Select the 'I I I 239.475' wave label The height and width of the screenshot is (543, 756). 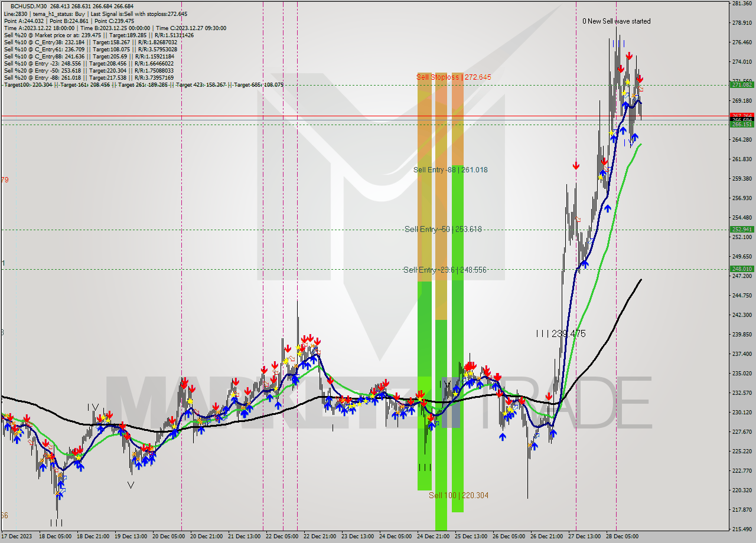click(561, 334)
